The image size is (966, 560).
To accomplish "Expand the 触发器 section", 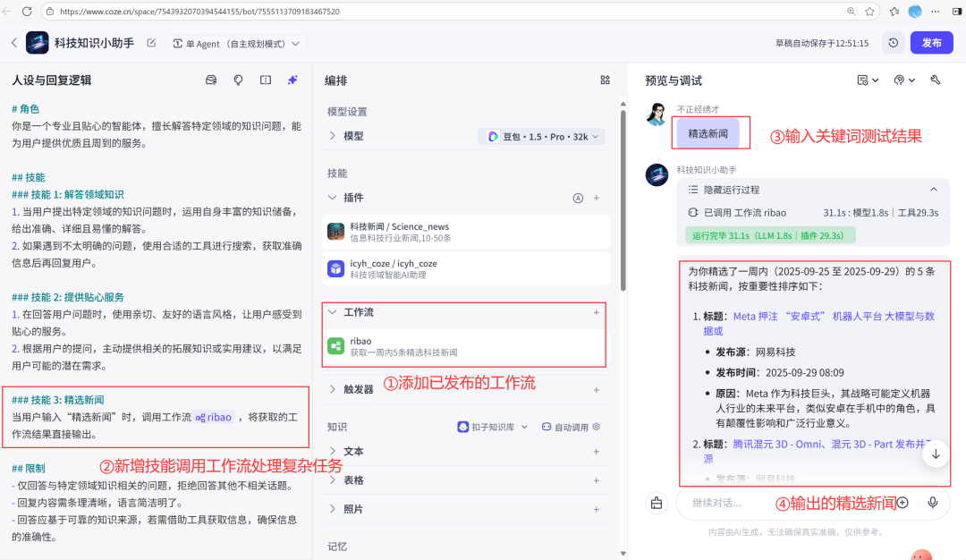I will point(333,389).
